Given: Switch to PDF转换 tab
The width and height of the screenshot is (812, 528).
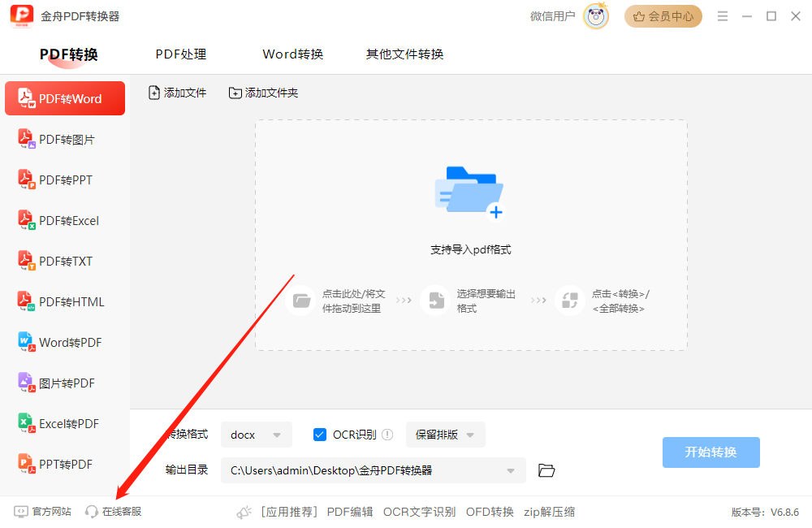Looking at the screenshot, I should (x=69, y=54).
